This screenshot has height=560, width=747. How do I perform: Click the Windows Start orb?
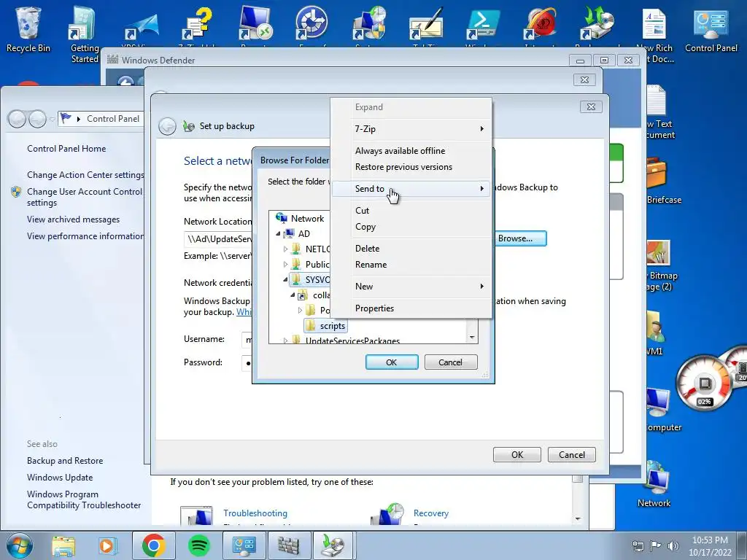[20, 545]
